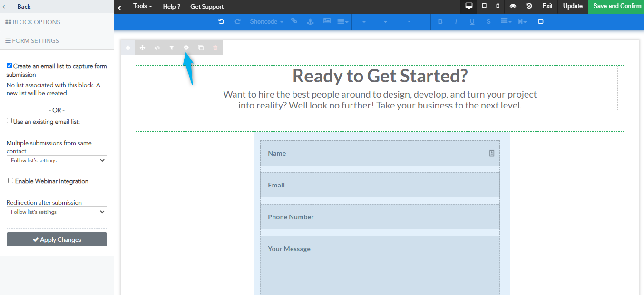Open the indent dropdown before square icon
The image size is (644, 295).
[x=522, y=21]
